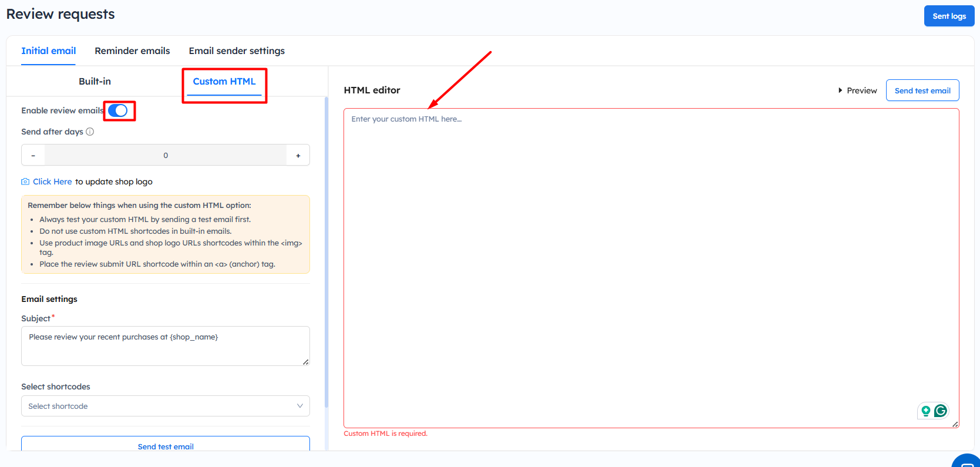Open the chat support bubble
The image size is (980, 467).
pyautogui.click(x=966, y=462)
